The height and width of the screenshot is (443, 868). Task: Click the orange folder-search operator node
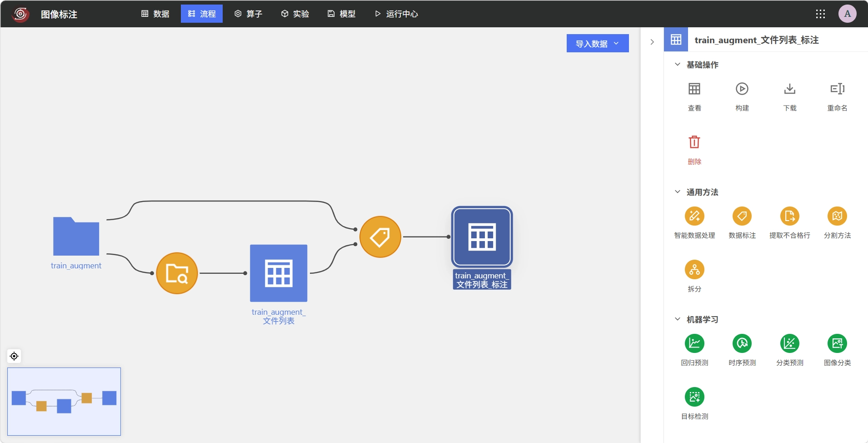177,273
